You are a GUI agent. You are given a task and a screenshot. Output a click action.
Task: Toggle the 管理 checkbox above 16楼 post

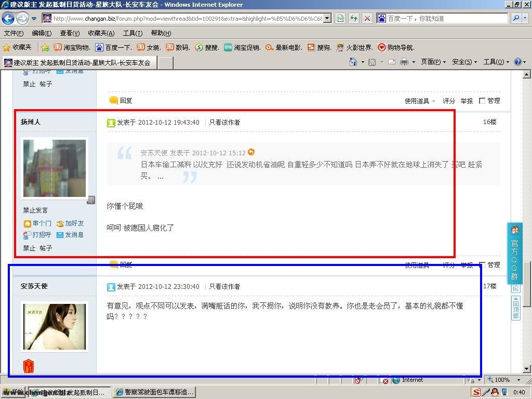tap(482, 101)
